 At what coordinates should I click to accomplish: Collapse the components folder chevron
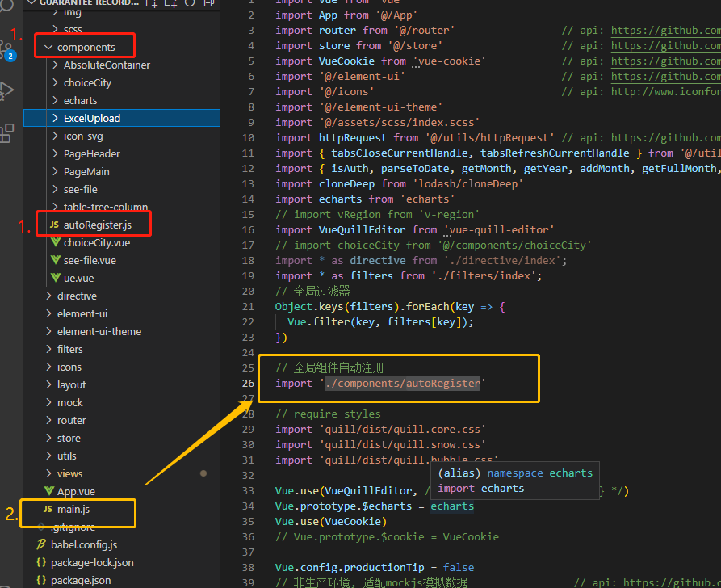coord(48,47)
